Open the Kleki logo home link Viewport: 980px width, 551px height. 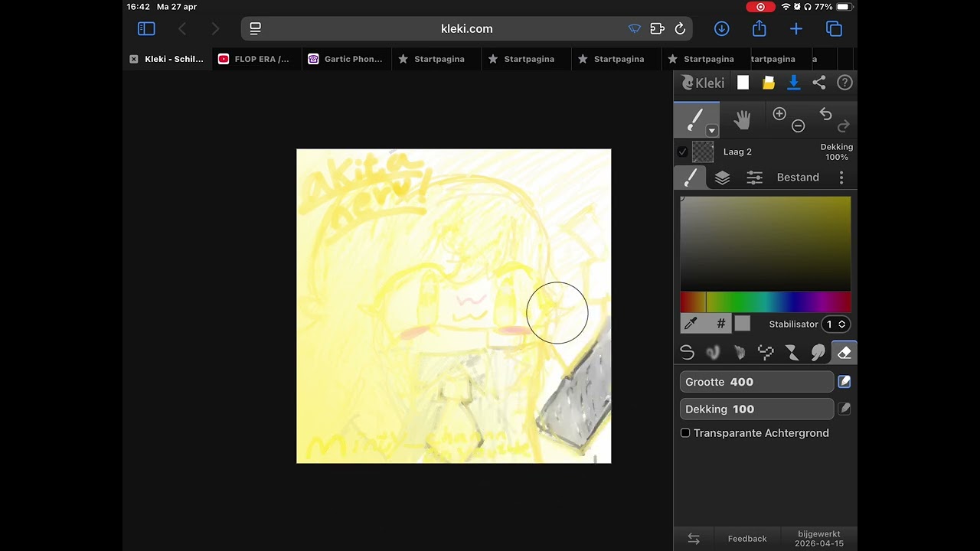(703, 83)
